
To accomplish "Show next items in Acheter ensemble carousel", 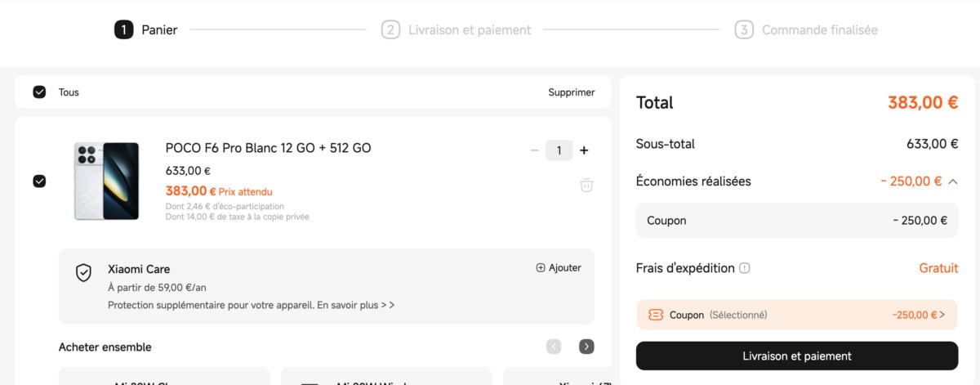I will click(586, 347).
